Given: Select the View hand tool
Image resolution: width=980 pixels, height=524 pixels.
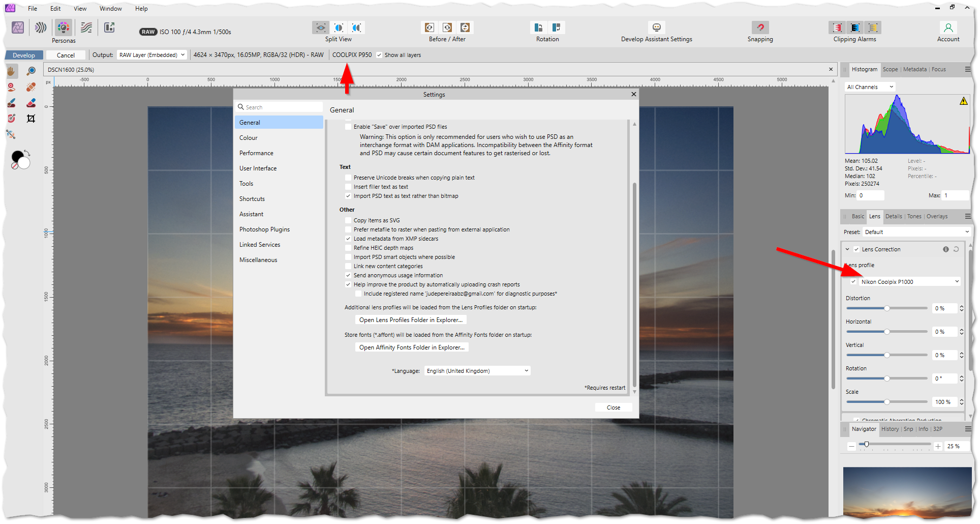Looking at the screenshot, I should [x=12, y=71].
